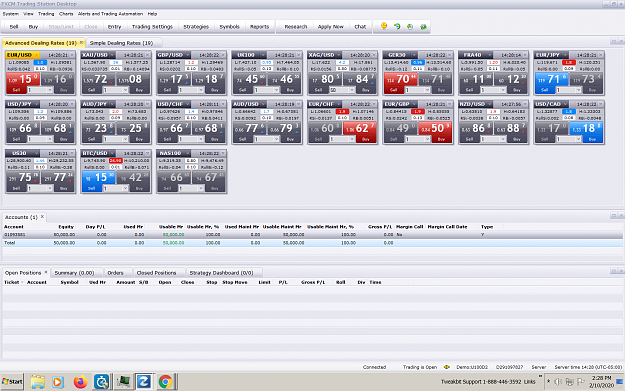This screenshot has height=391, width=625.
Task: Click the Sell toolbar button
Action: pyautogui.click(x=14, y=27)
